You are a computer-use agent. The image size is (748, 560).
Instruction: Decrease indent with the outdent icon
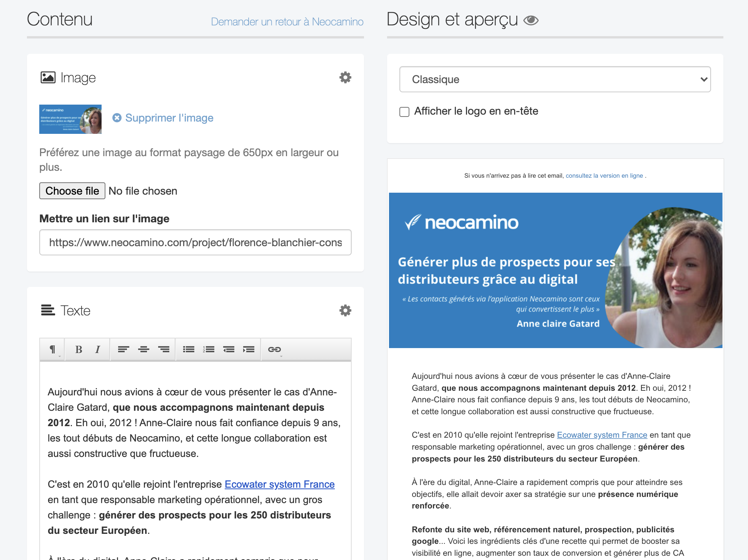[x=229, y=349]
